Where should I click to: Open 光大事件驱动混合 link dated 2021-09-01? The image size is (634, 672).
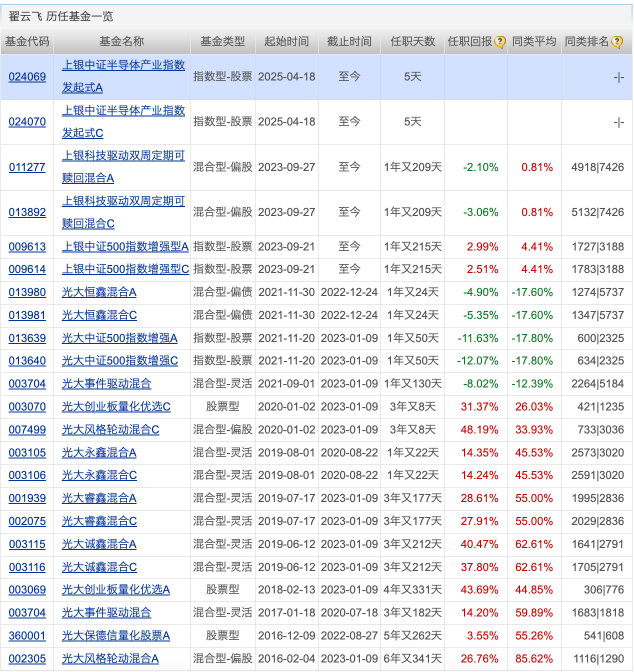[106, 383]
